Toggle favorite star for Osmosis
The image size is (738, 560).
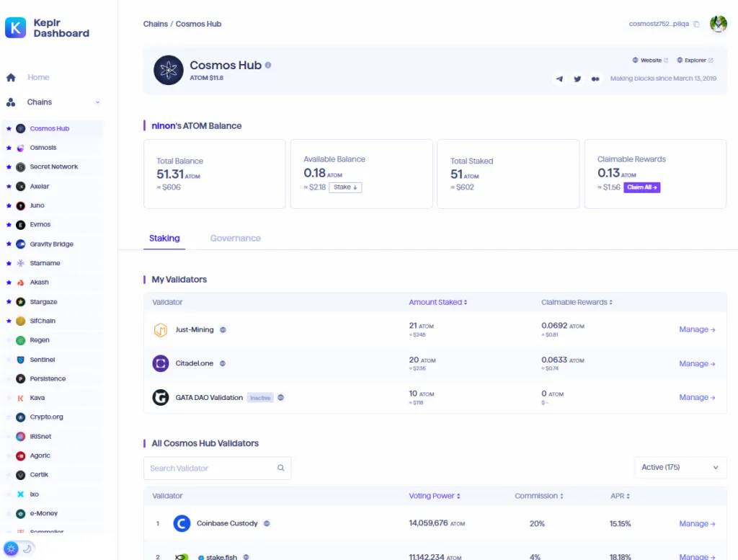click(x=9, y=148)
